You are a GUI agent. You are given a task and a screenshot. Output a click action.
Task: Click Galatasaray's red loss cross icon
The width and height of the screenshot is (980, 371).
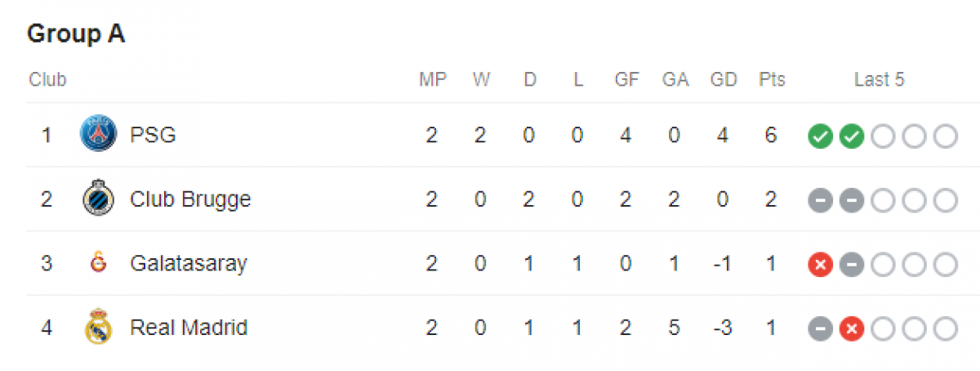(820, 265)
